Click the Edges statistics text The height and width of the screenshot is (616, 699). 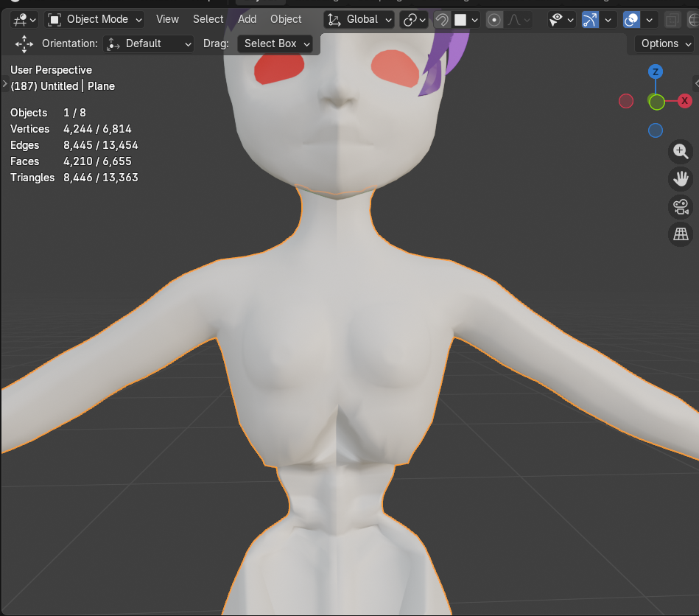[x=74, y=145]
